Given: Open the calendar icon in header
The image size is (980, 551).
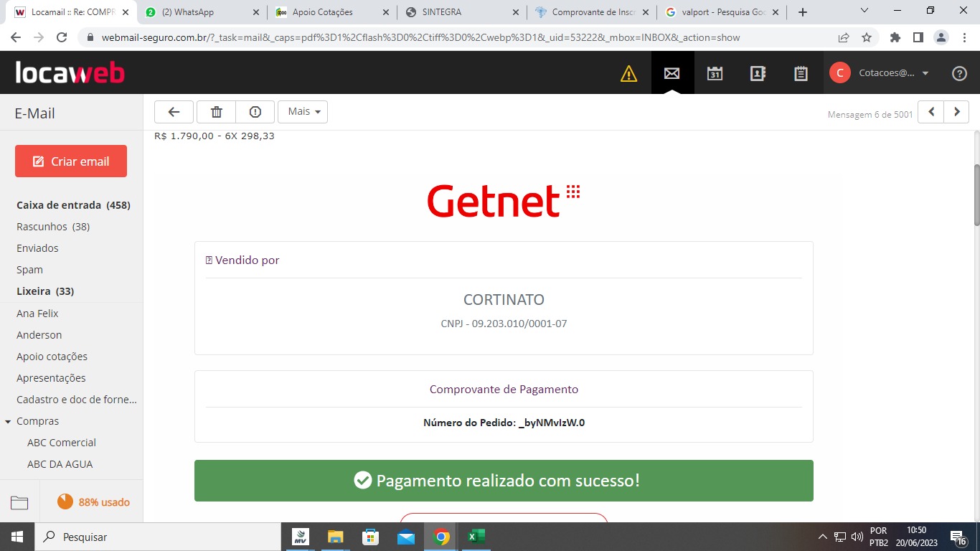Looking at the screenshot, I should click(x=715, y=73).
